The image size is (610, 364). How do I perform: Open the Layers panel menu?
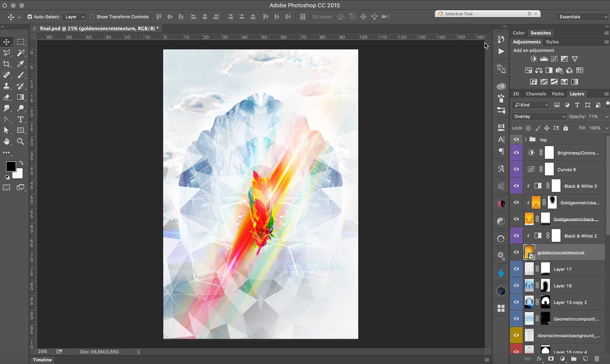pos(606,94)
